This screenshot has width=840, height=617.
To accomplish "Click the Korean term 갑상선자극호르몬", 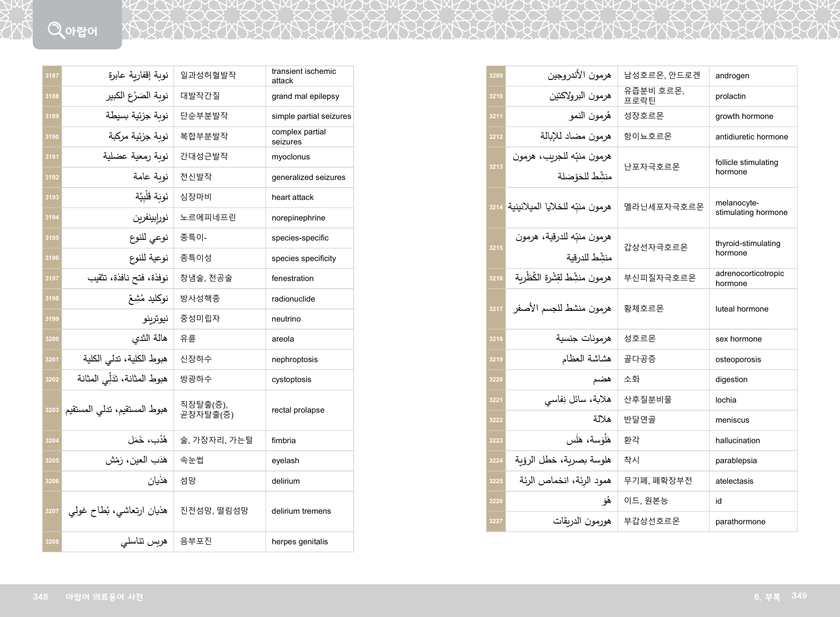I will (x=656, y=248).
